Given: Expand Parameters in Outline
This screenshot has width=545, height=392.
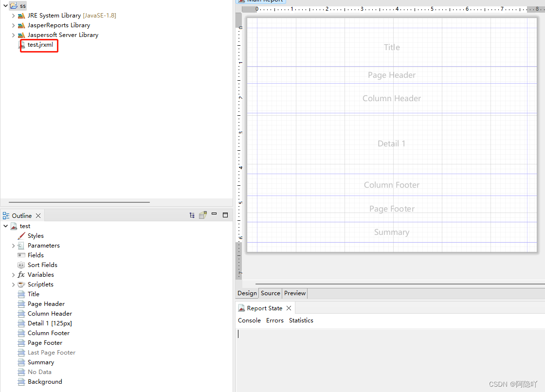Looking at the screenshot, I should pyautogui.click(x=13, y=246).
